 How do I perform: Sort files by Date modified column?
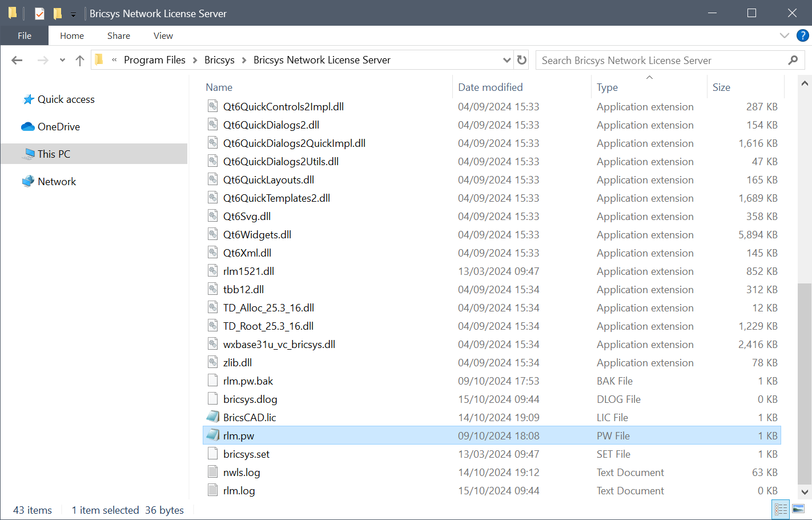[x=491, y=87]
